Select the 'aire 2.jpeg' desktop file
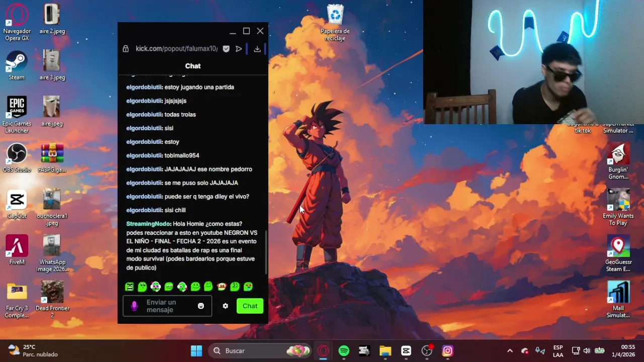This screenshot has height=362, width=644. coord(52,19)
